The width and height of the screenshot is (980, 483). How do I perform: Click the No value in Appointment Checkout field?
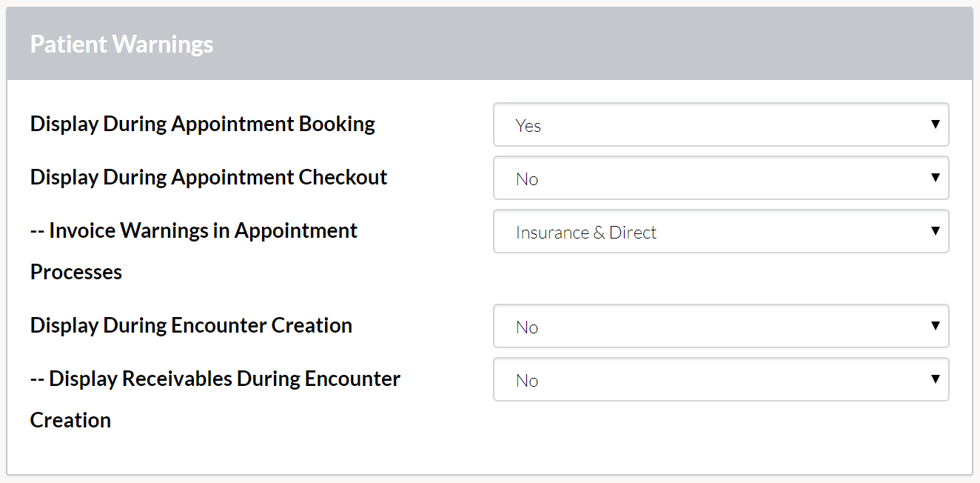tap(527, 179)
